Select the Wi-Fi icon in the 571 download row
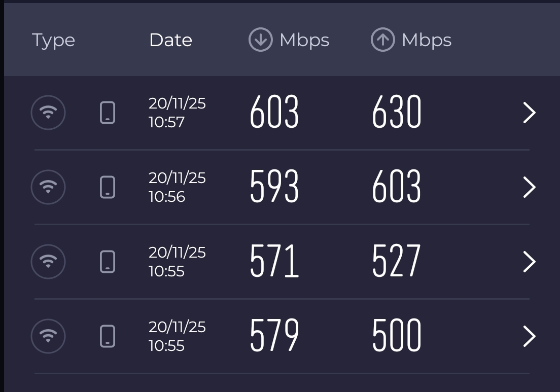560x392 pixels. 48,262
